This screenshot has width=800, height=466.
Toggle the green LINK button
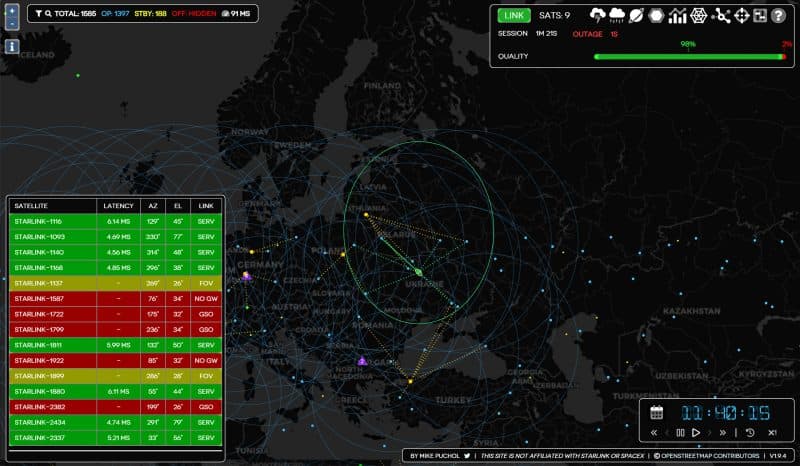point(514,15)
